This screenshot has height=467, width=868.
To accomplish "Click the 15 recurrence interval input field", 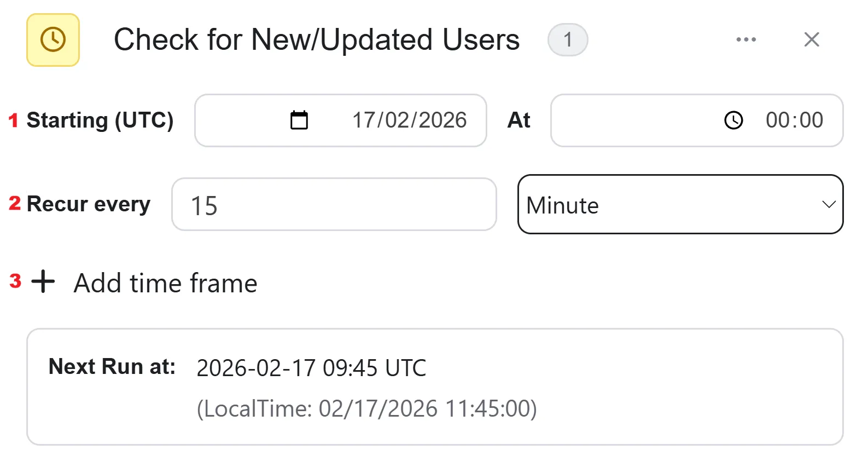I will [334, 204].
